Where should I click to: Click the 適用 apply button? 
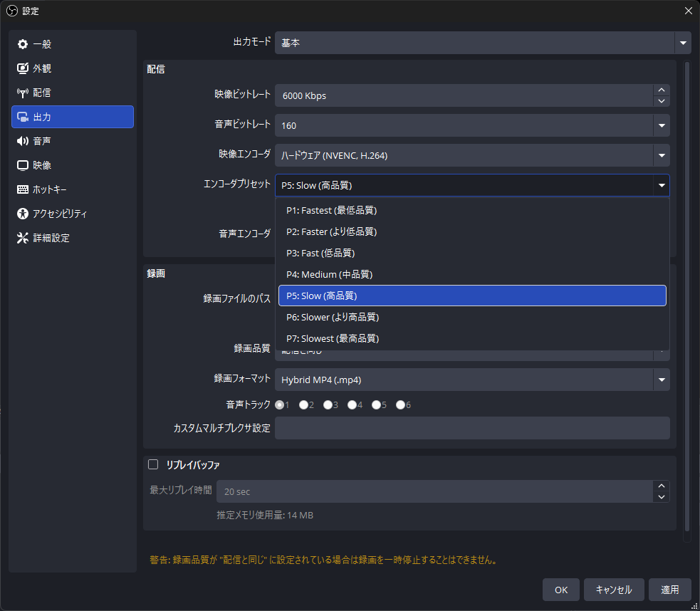click(669, 590)
